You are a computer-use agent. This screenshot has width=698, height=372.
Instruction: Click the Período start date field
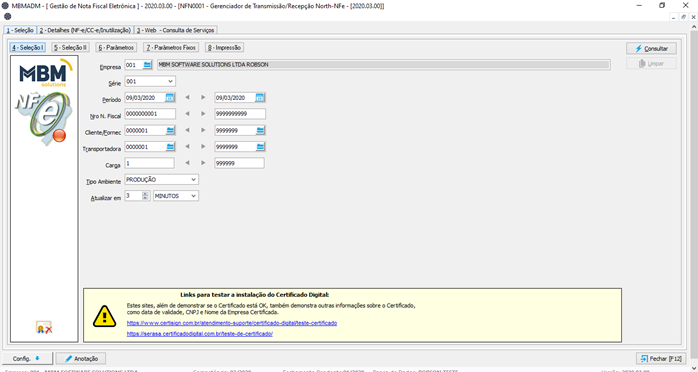[145, 97]
